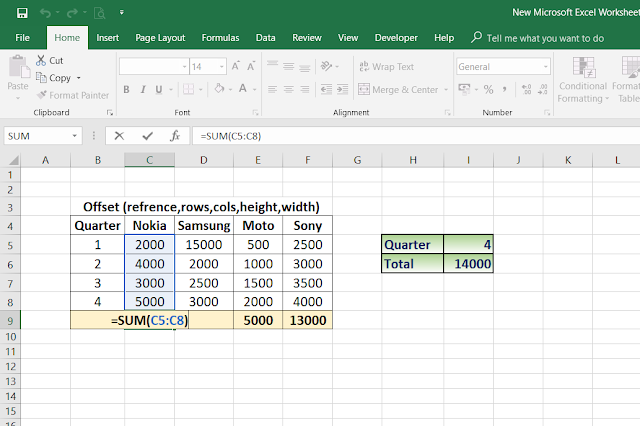Click the Align Right icon

[x=304, y=89]
